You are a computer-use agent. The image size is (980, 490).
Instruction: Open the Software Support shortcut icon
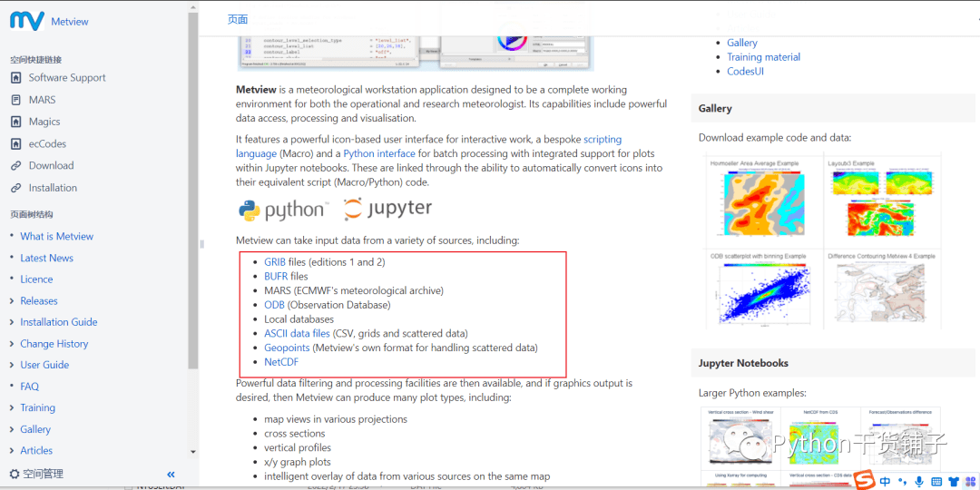pyautogui.click(x=15, y=78)
